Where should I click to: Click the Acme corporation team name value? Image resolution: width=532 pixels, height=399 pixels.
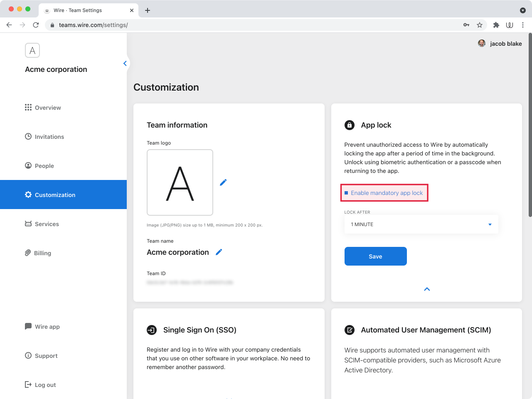click(x=178, y=252)
